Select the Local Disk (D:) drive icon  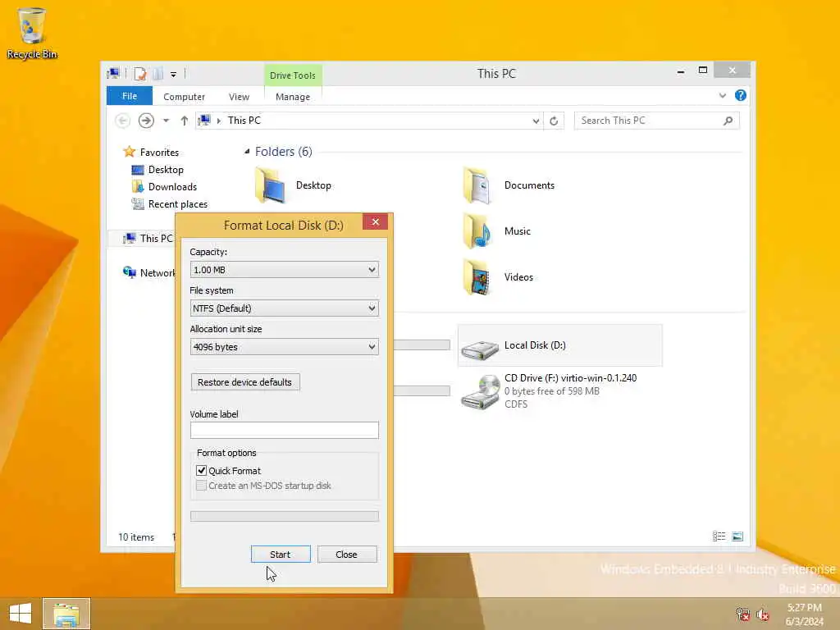[x=479, y=349]
